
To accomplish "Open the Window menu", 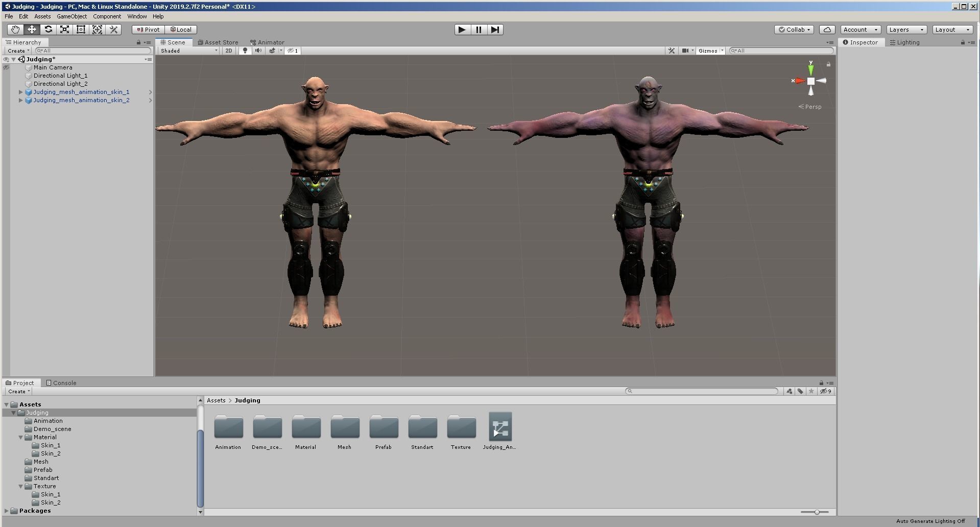I will (x=137, y=16).
